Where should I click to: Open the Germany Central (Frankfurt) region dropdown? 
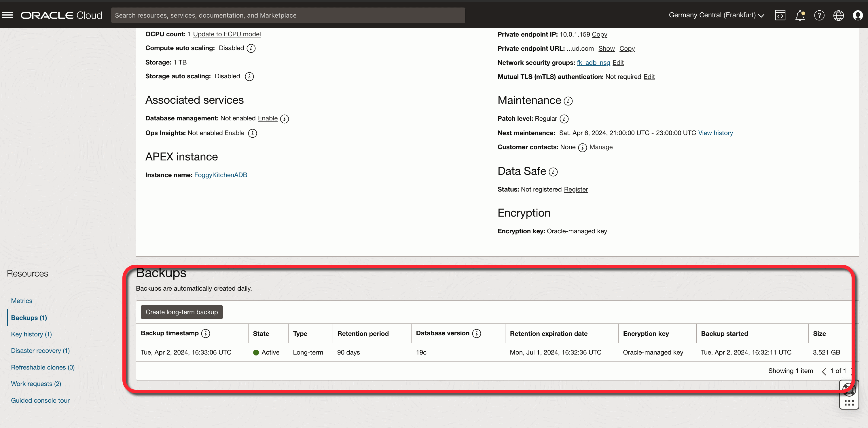click(716, 15)
